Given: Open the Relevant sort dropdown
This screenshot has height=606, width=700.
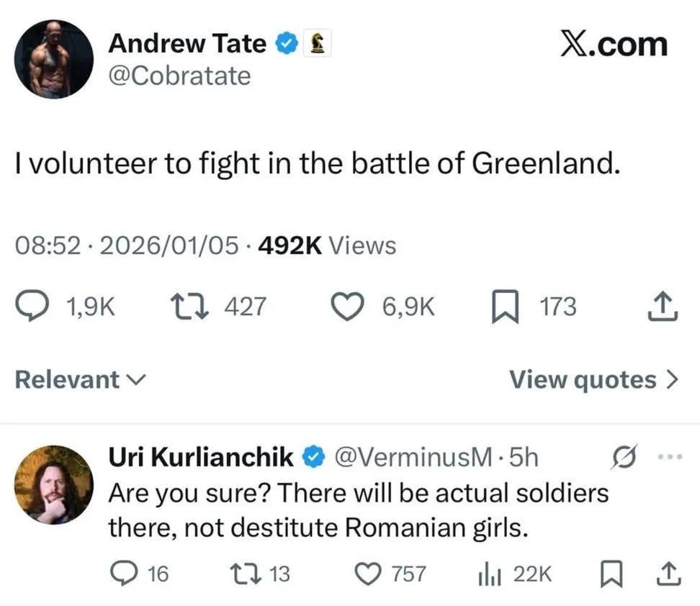Looking at the screenshot, I should [x=80, y=379].
